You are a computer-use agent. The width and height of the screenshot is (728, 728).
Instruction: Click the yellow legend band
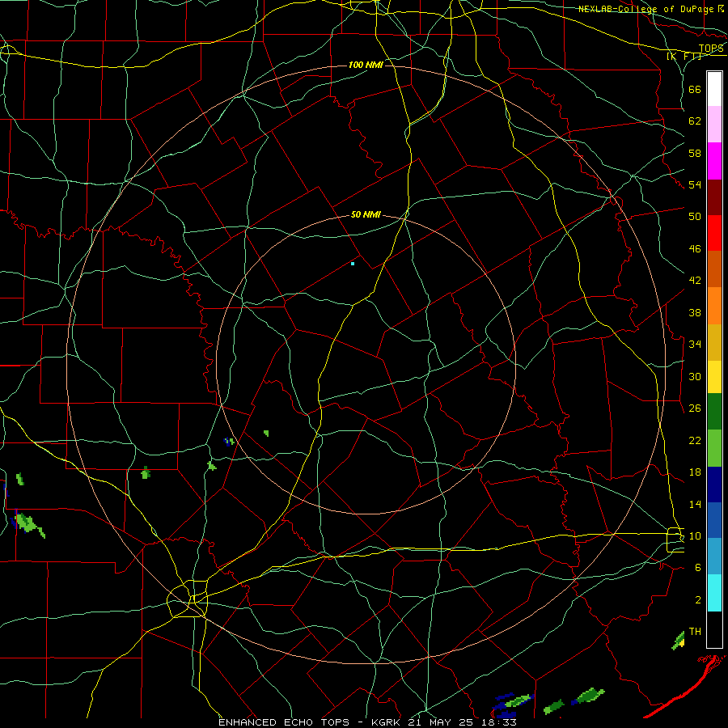click(714, 377)
